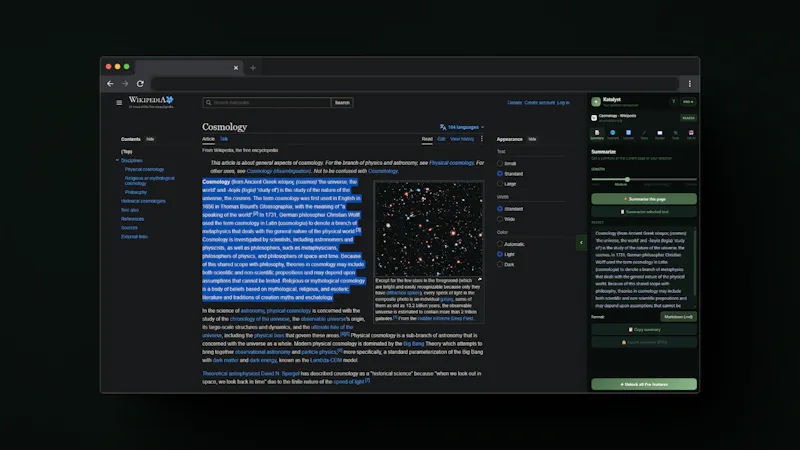Select Standard text size
Viewport: 800px width, 450px height.
(x=500, y=173)
